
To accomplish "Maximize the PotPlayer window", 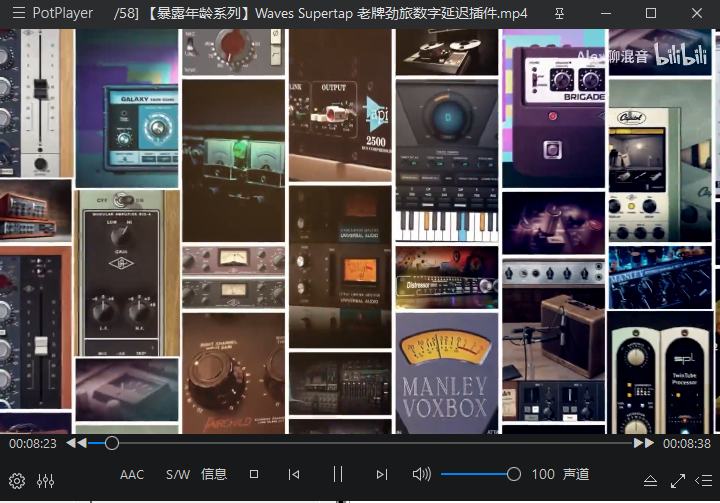I will point(651,13).
